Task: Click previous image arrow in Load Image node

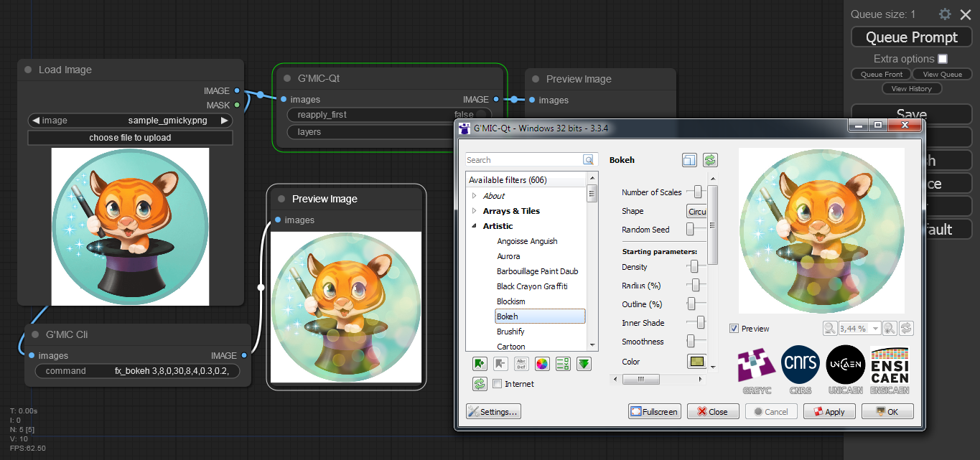Action: tap(35, 121)
